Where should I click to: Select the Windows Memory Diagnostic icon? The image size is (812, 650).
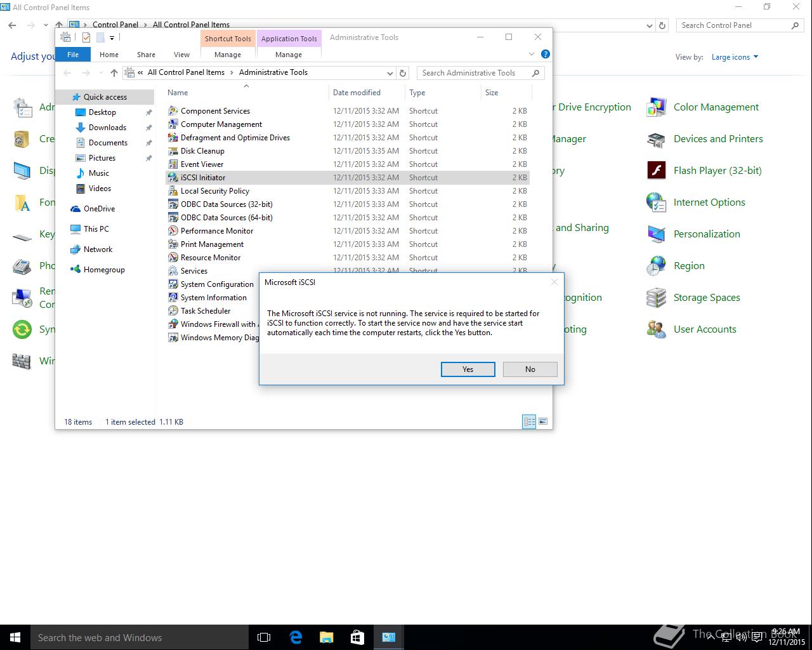(x=173, y=338)
